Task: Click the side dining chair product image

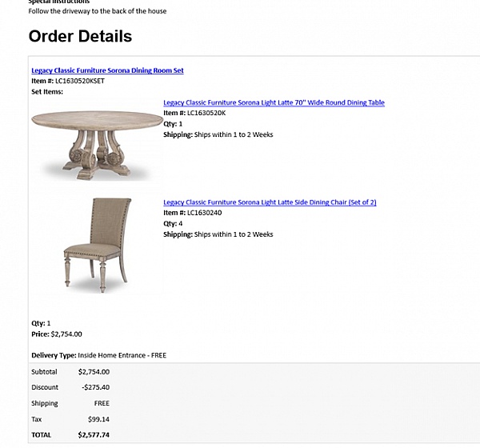Action: coord(98,246)
